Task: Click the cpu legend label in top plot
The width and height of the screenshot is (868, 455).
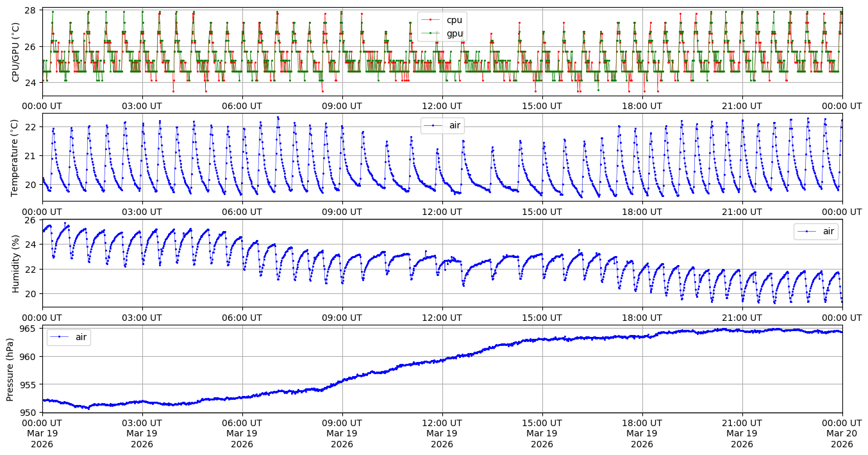Action: pos(454,20)
